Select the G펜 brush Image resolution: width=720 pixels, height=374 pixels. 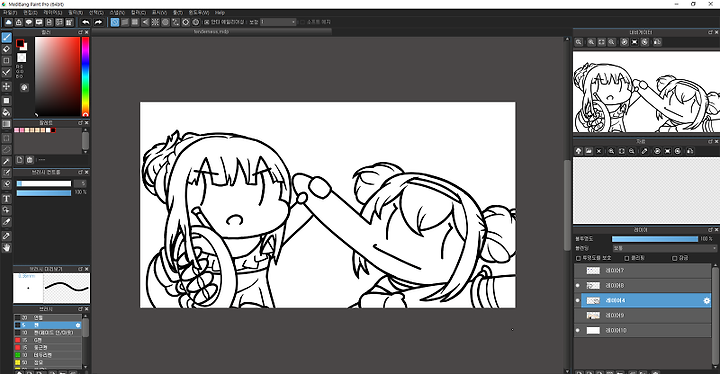coord(47,340)
